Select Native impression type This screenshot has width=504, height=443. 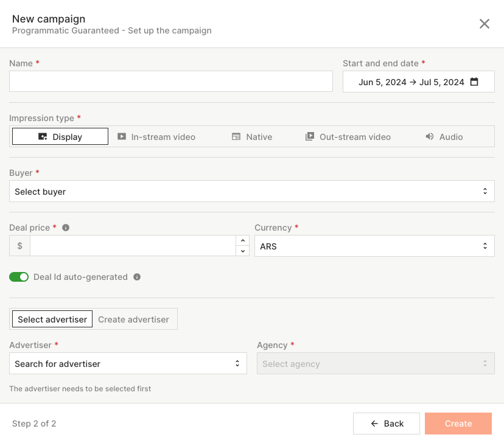click(252, 137)
